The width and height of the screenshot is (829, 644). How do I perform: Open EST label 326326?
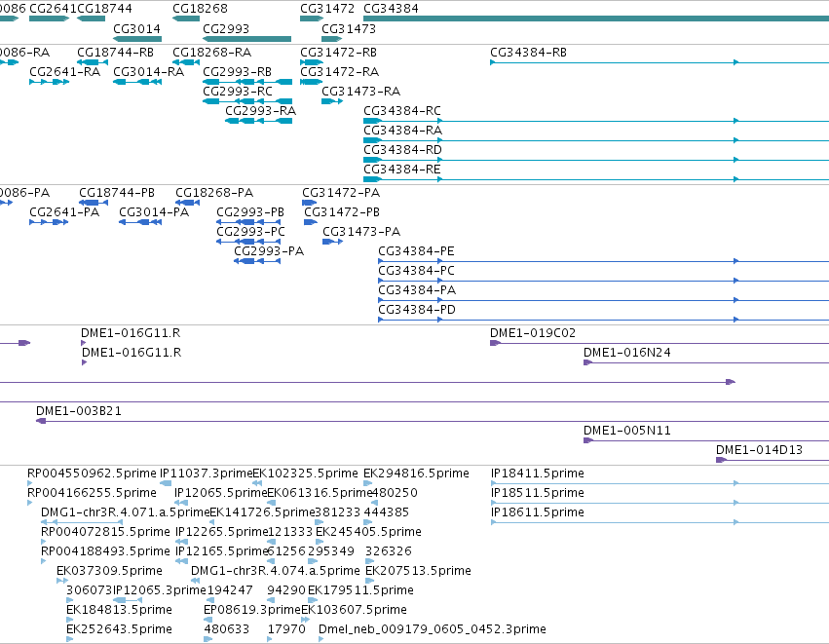[x=389, y=550]
